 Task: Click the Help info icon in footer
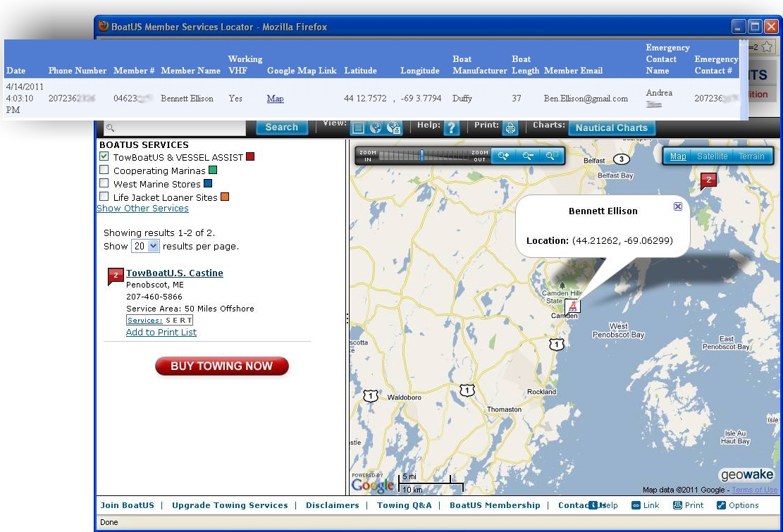(x=593, y=505)
